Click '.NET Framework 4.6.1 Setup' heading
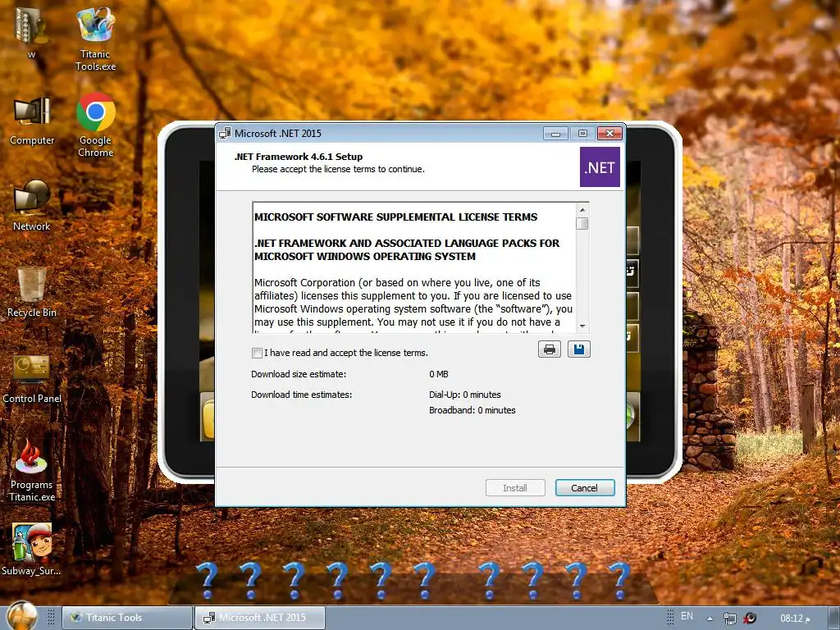 pos(299,157)
